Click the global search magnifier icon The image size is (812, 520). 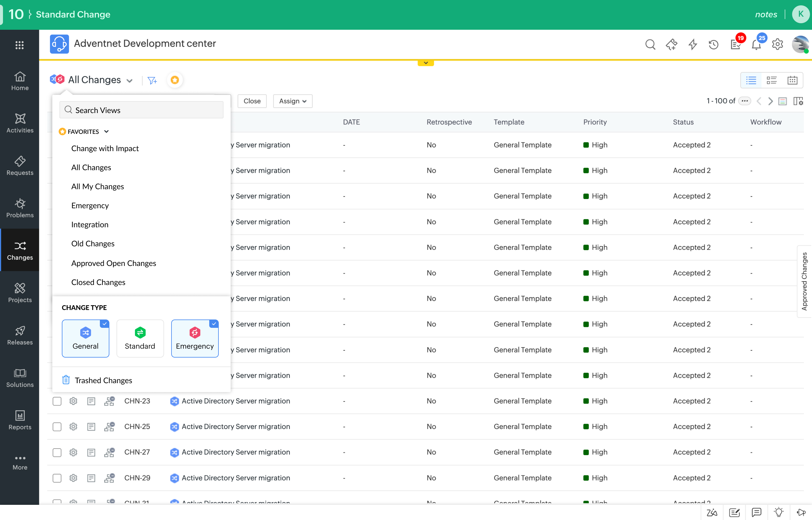650,44
